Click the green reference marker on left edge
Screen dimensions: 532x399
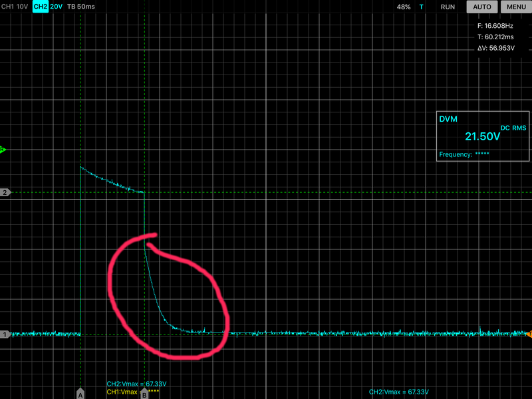coord(3,149)
